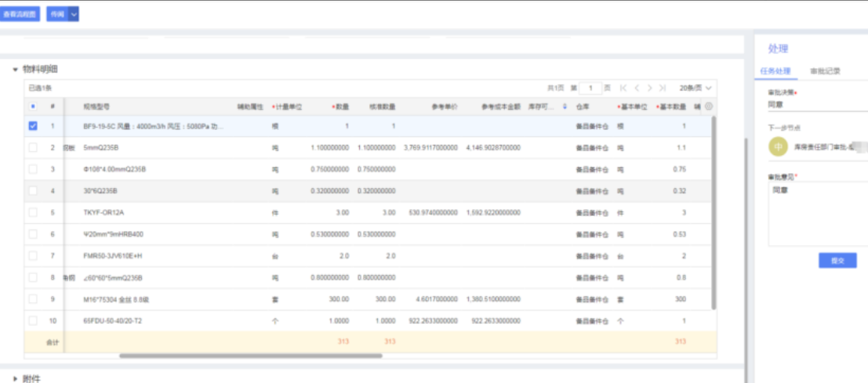Collapse the 物料明细 section
This screenshot has height=383, width=868.
click(16, 70)
